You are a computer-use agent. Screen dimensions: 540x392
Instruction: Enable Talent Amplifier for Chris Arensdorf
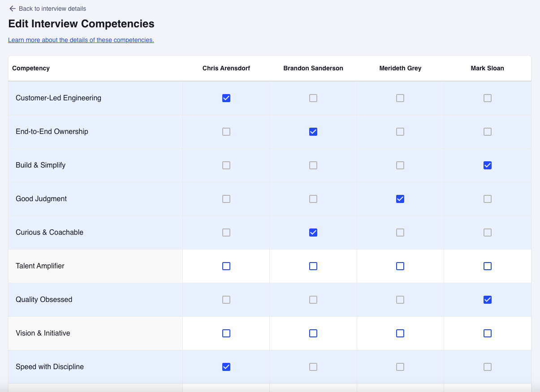(x=226, y=266)
